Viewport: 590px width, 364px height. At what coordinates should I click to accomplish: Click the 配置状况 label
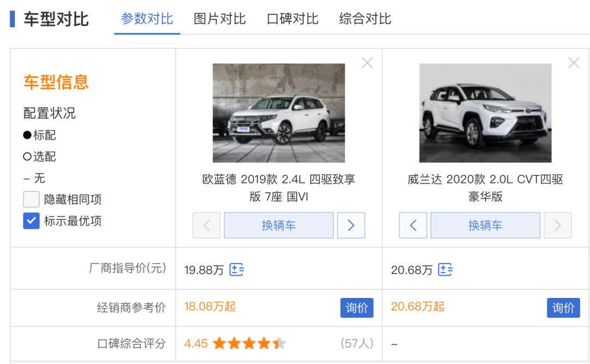(49, 113)
